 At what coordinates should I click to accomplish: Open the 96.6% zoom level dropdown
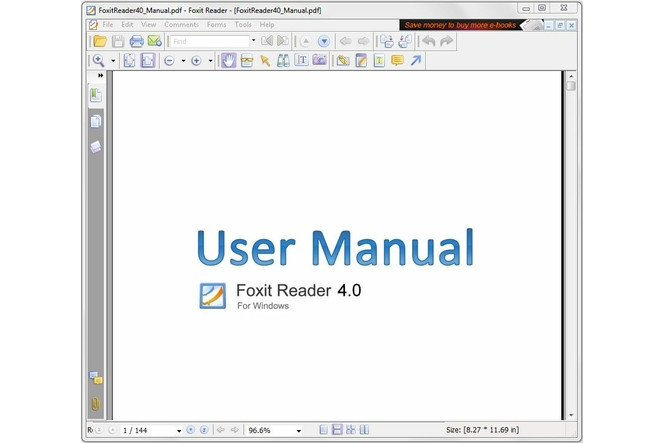299,431
